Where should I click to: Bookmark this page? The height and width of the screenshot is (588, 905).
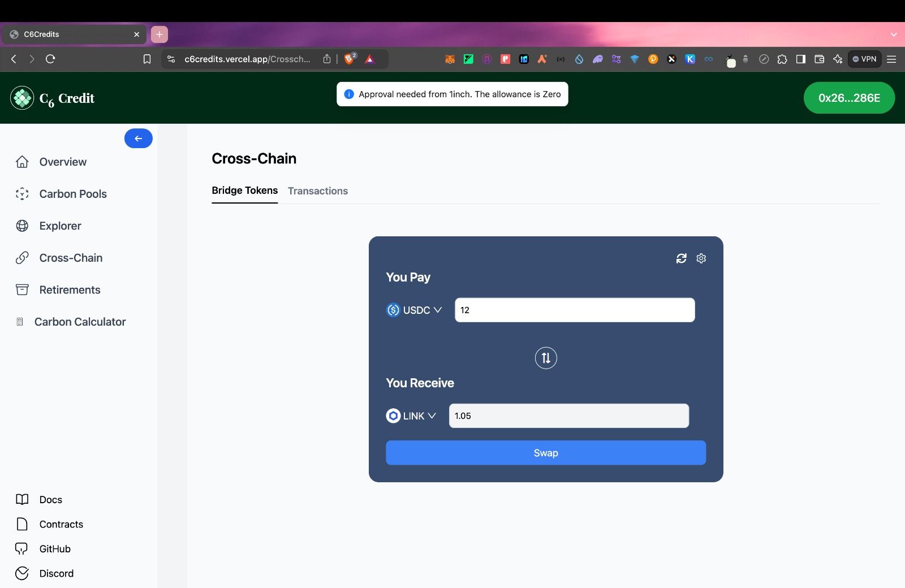(147, 59)
